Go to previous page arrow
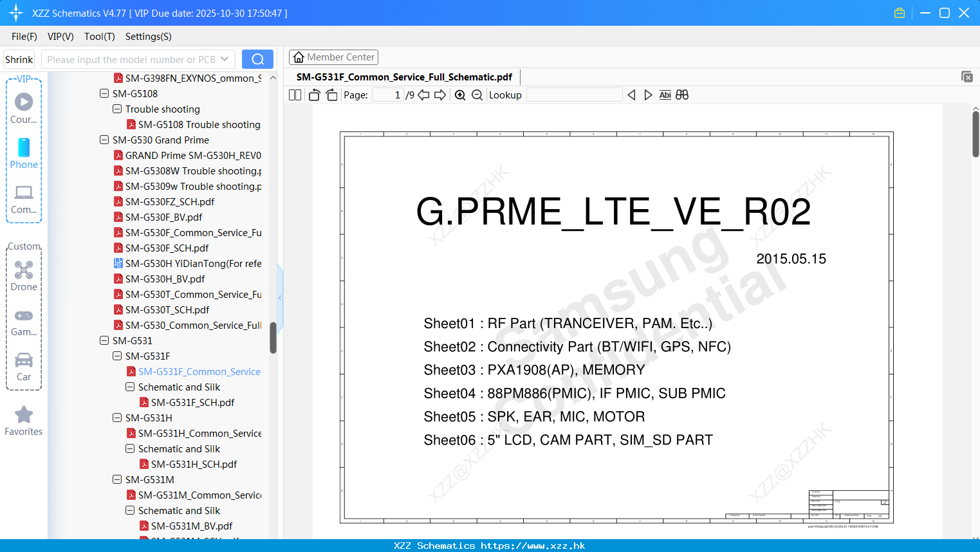Screen dimensions: 980x552 pos(423,95)
